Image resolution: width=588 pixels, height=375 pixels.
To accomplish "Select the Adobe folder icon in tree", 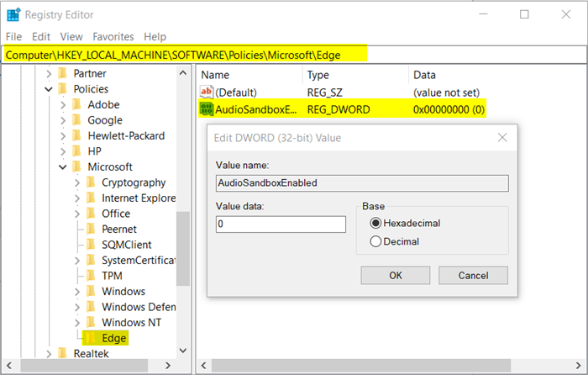I will (x=76, y=105).
